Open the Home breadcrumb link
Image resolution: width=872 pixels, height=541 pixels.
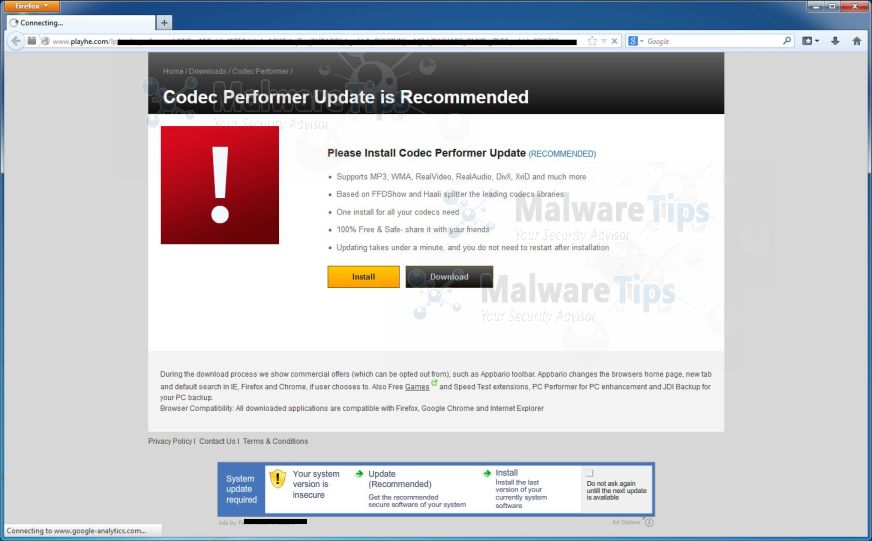point(173,71)
